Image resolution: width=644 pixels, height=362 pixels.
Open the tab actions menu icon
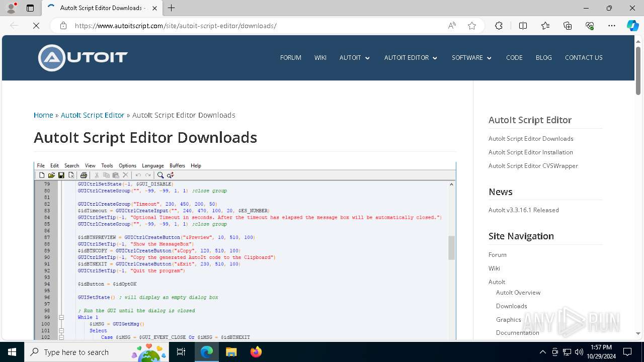point(30,8)
